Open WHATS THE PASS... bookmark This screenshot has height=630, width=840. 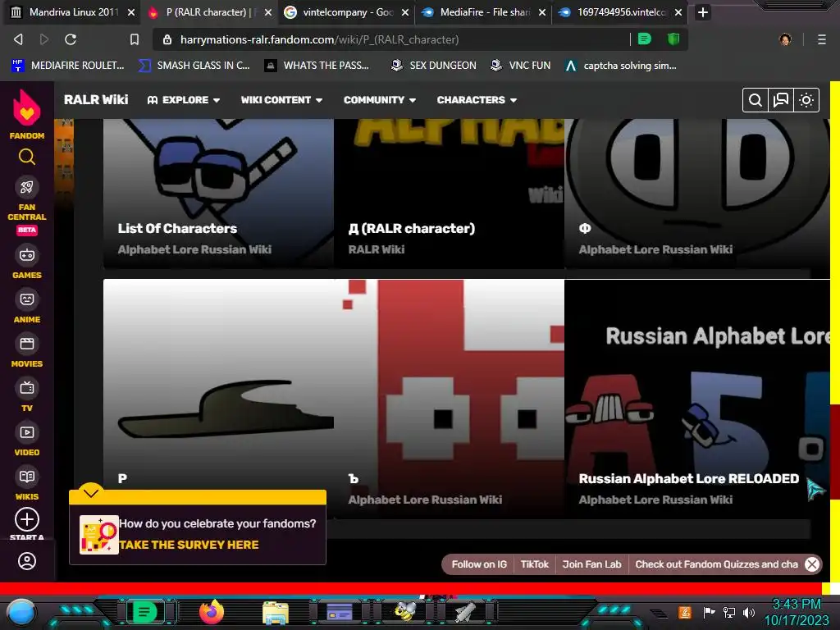tap(317, 66)
